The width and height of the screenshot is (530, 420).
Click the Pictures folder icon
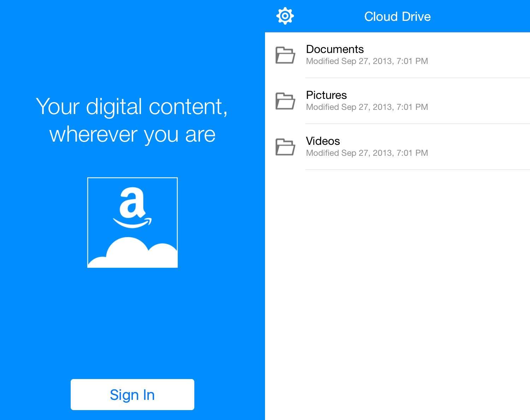coord(285,101)
